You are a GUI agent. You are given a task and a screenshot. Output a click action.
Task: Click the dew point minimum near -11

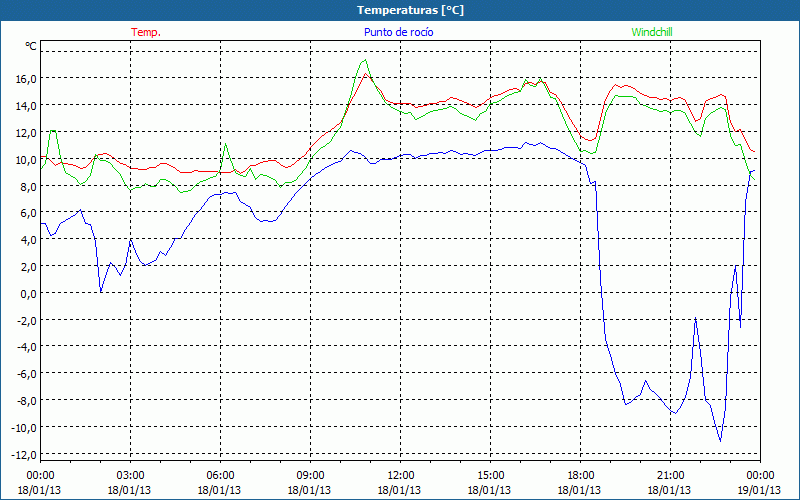[720, 441]
